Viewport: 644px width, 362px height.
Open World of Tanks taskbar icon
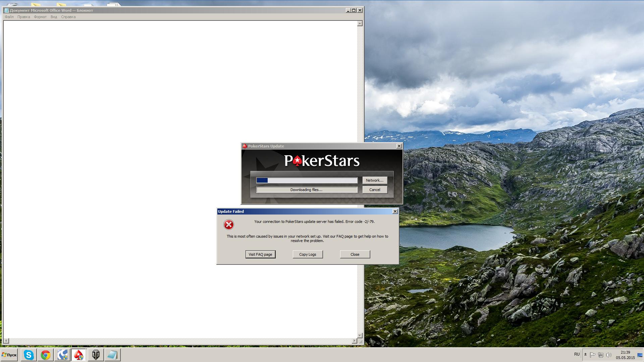(96, 355)
